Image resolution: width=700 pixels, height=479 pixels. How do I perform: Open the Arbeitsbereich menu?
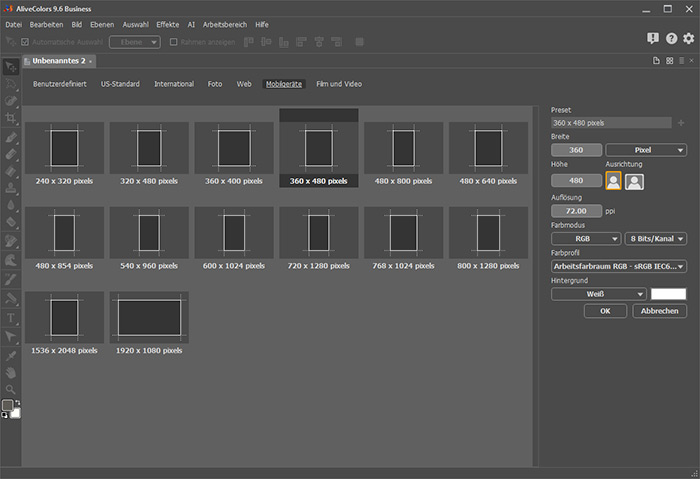(x=225, y=25)
